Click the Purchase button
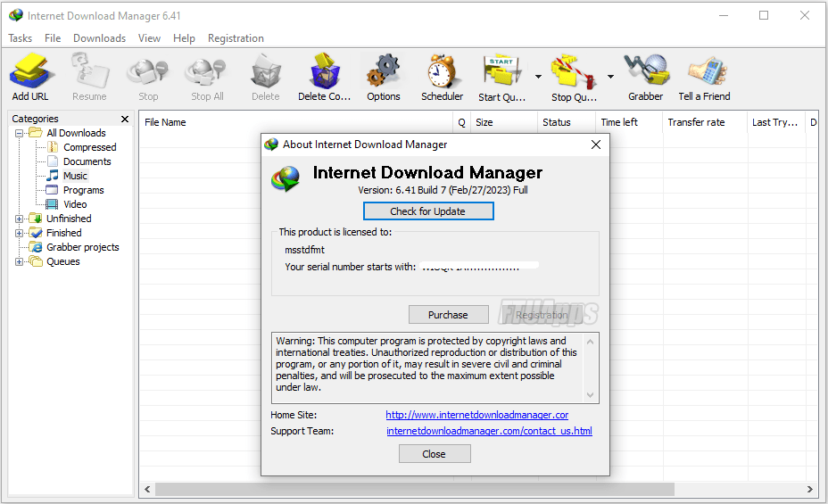Screen dimensions: 828x504 (x=448, y=315)
